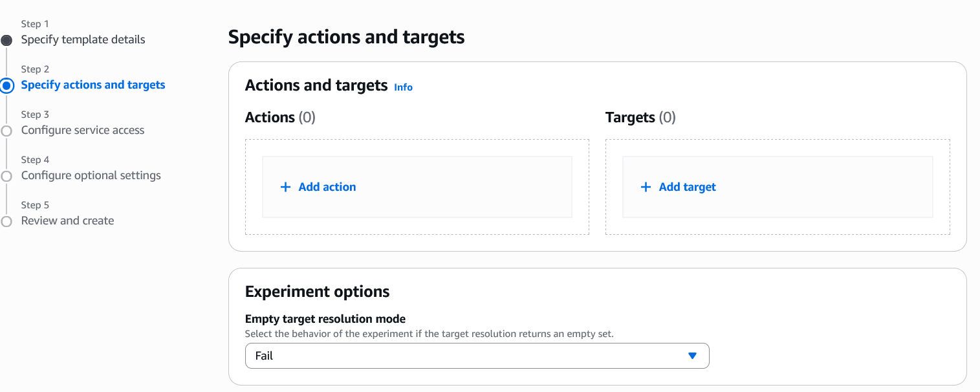The width and height of the screenshot is (980, 392).
Task: Click the plus icon to add an action
Action: 285,186
